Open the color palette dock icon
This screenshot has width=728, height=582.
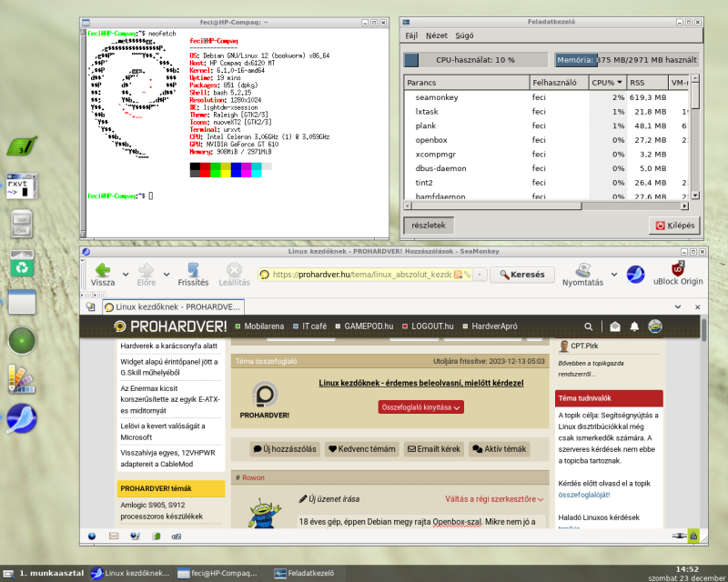pos(22,379)
